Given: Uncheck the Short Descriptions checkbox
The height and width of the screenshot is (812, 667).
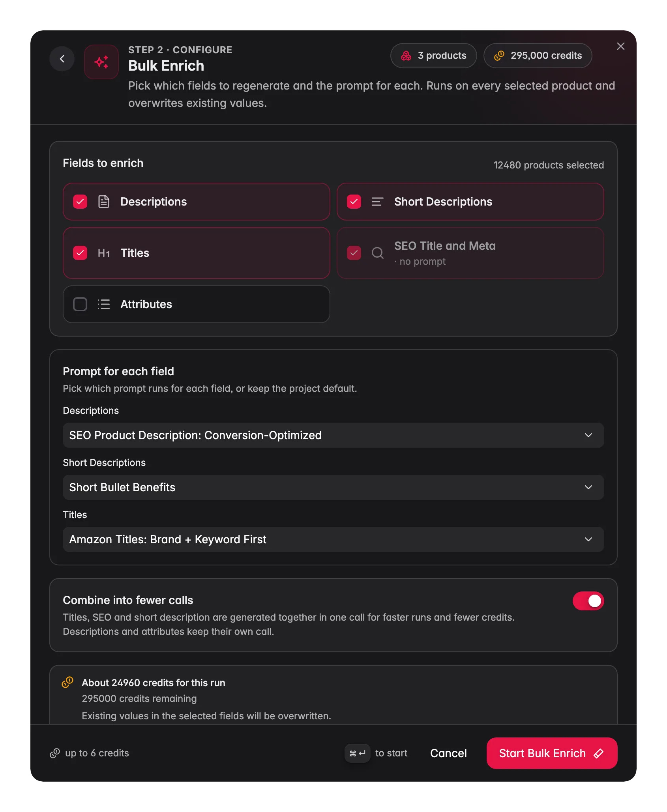Looking at the screenshot, I should 354,202.
